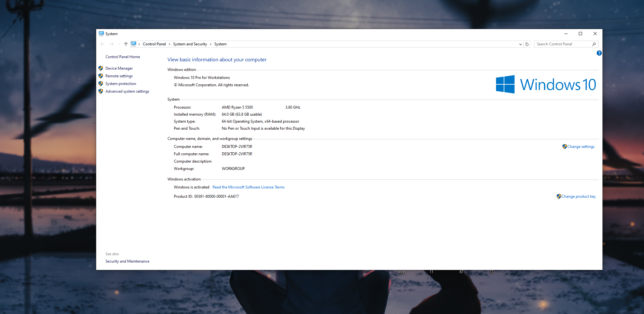This screenshot has height=314, width=644.
Task: Select the 3.60 GHz processor speed
Action: pos(293,107)
